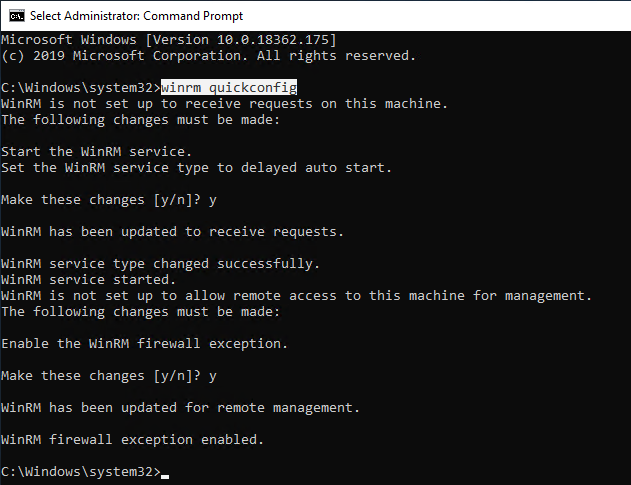Screen dimensions: 631x485
Task: Click the 'Set the WinRM service type to delayed auto start.' line
Action: [x=196, y=167]
